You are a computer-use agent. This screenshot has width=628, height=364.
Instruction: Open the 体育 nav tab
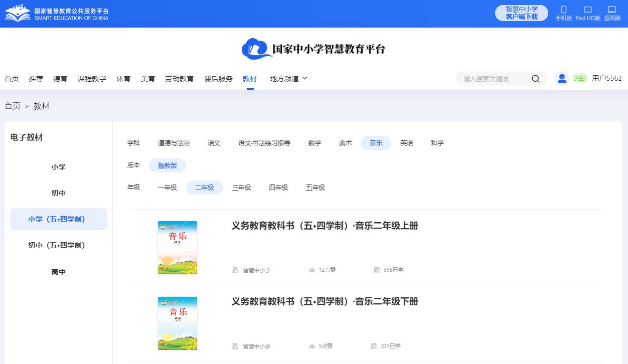coord(123,79)
